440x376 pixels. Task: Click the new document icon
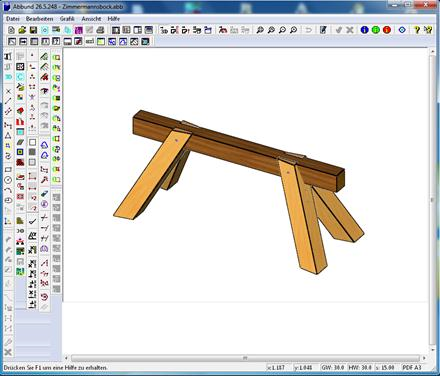(11, 30)
